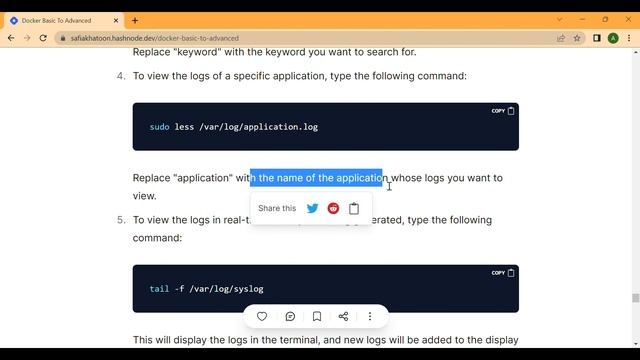The image size is (640, 360).
Task: Go back in browser
Action: click(x=11, y=38)
